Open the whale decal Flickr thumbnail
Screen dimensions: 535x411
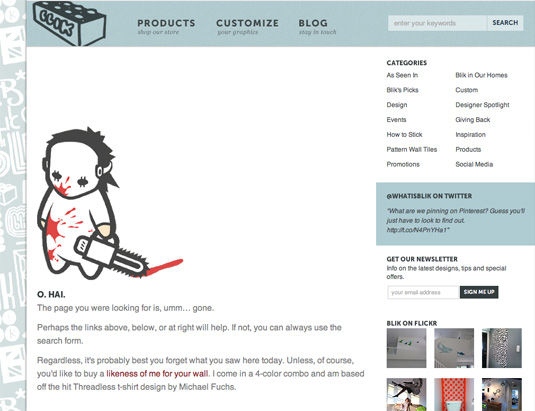[x=454, y=348]
